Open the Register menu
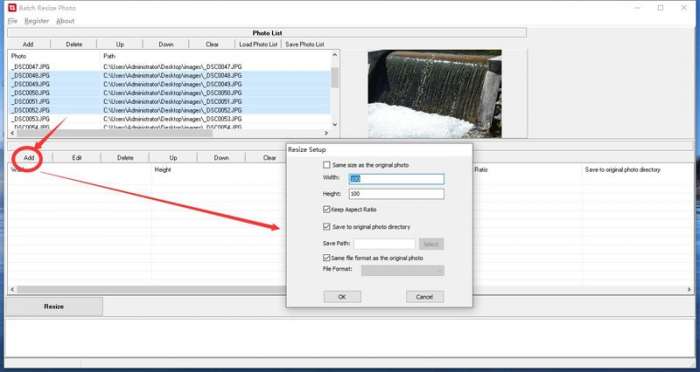 [x=37, y=21]
